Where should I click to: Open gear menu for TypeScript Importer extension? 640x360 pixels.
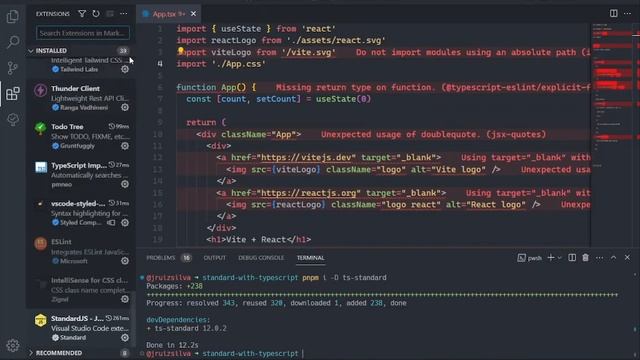click(x=125, y=184)
